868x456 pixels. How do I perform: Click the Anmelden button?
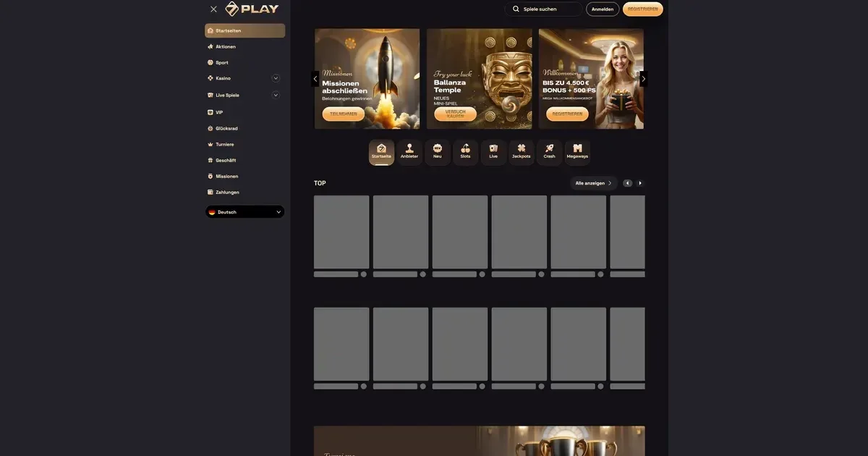[x=603, y=9]
